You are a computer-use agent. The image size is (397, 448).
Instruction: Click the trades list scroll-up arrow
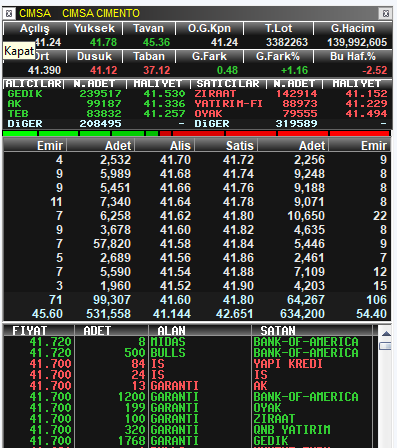tap(386, 334)
